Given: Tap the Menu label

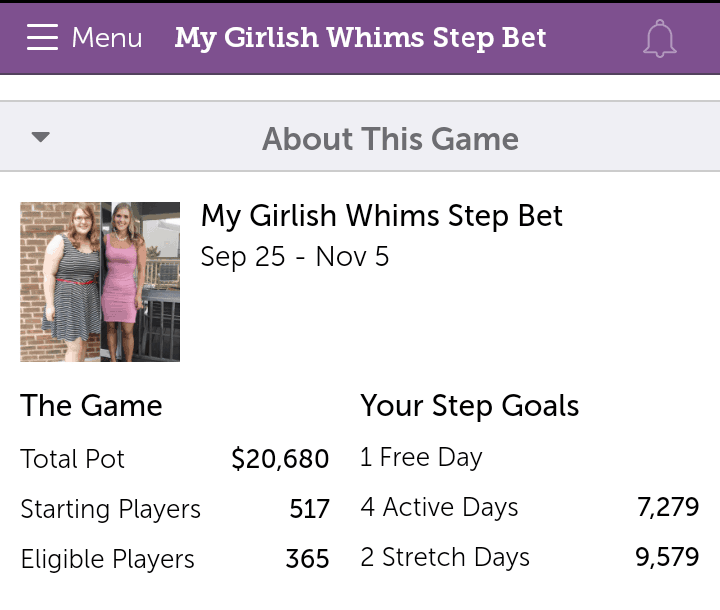Looking at the screenshot, I should coord(107,37).
